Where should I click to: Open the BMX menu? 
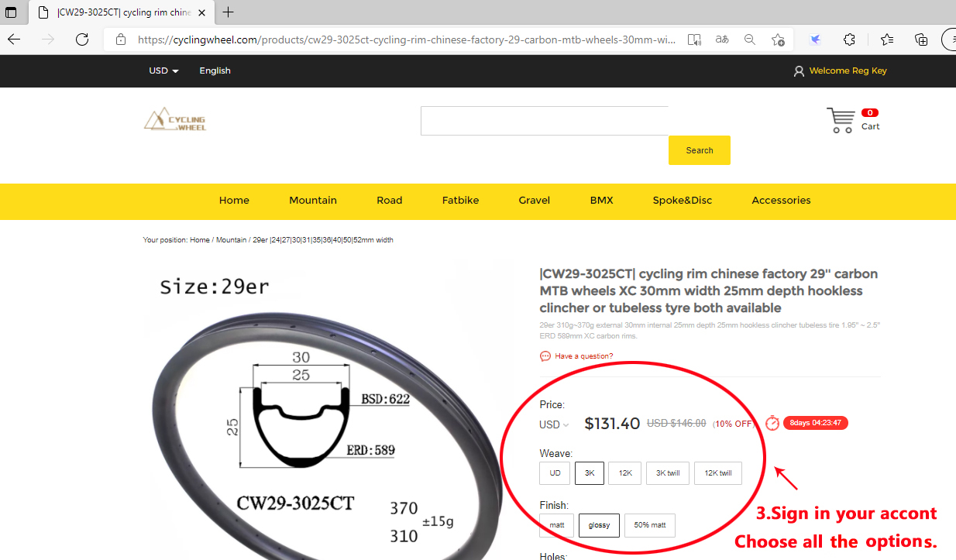(x=602, y=201)
